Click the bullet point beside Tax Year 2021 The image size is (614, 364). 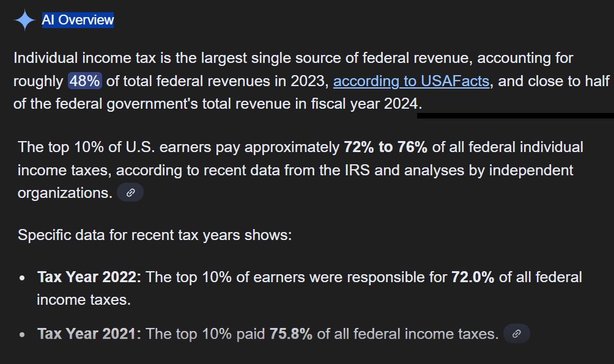tap(22, 334)
